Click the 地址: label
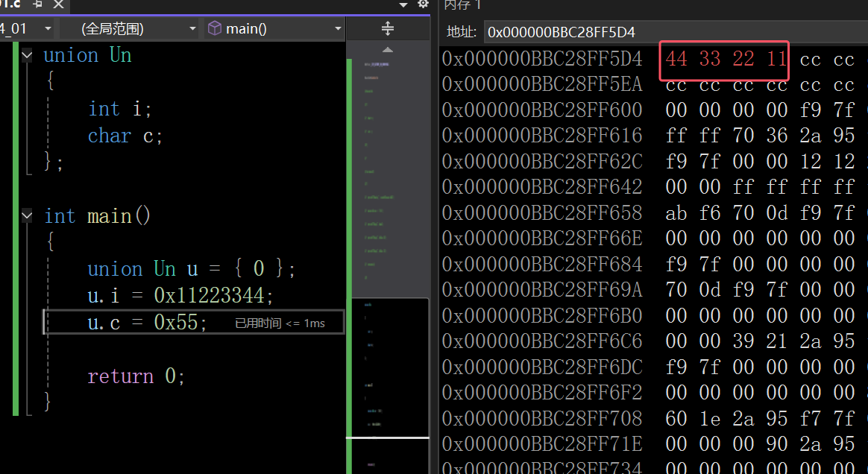Screen dimensions: 868x474 462,32
